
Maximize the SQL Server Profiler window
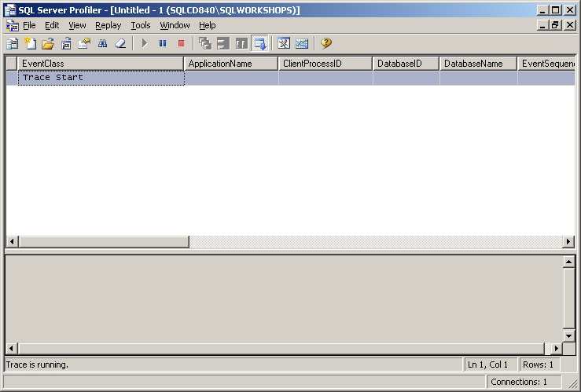(x=555, y=10)
